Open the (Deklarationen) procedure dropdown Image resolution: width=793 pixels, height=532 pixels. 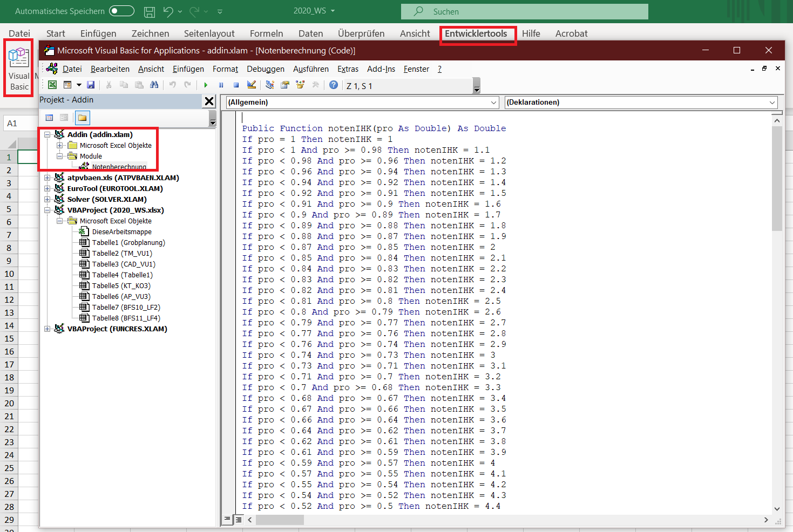click(x=641, y=102)
